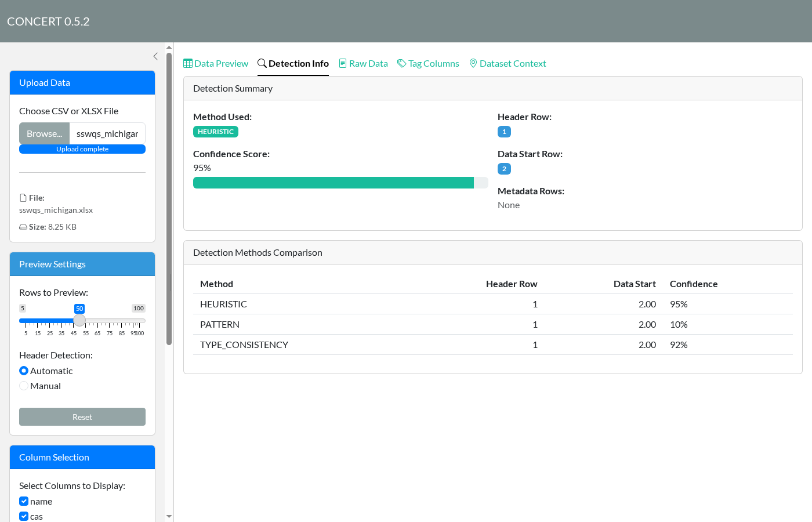Click the table icon on Data Preview
This screenshot has width=812, height=522.
[x=188, y=63]
